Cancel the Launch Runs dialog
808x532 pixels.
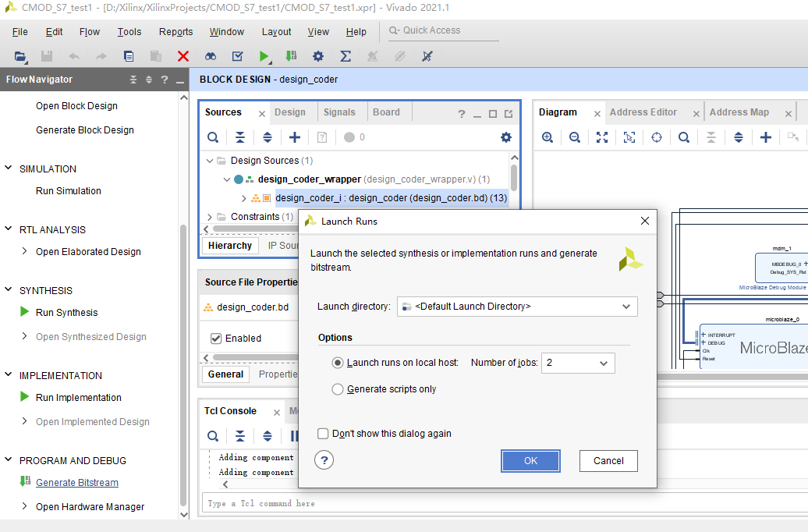[608, 461]
